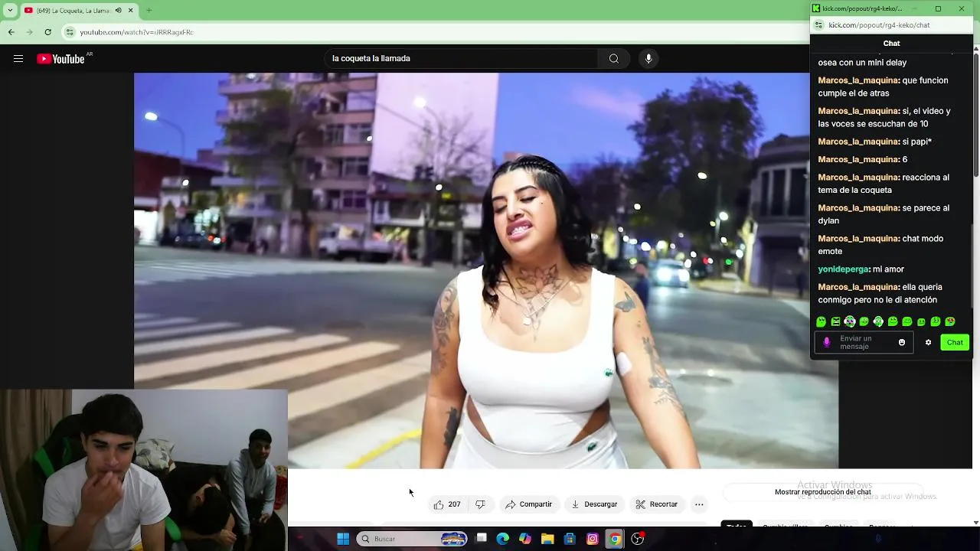Click the Chat header title
980x551 pixels.
point(891,44)
